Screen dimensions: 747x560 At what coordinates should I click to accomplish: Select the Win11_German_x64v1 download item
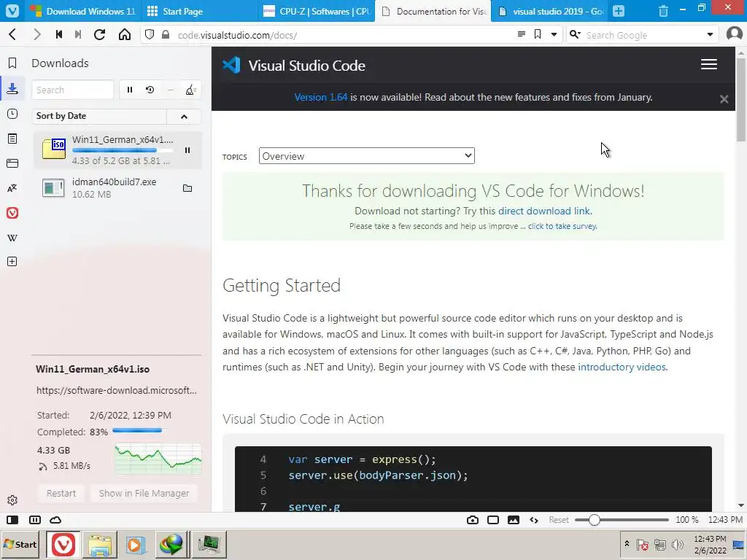(x=117, y=150)
